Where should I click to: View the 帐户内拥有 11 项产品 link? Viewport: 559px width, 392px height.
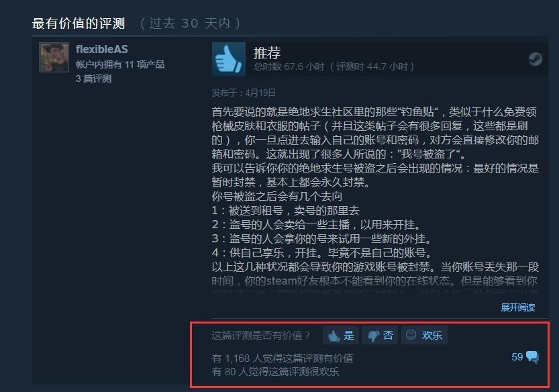tap(119, 64)
